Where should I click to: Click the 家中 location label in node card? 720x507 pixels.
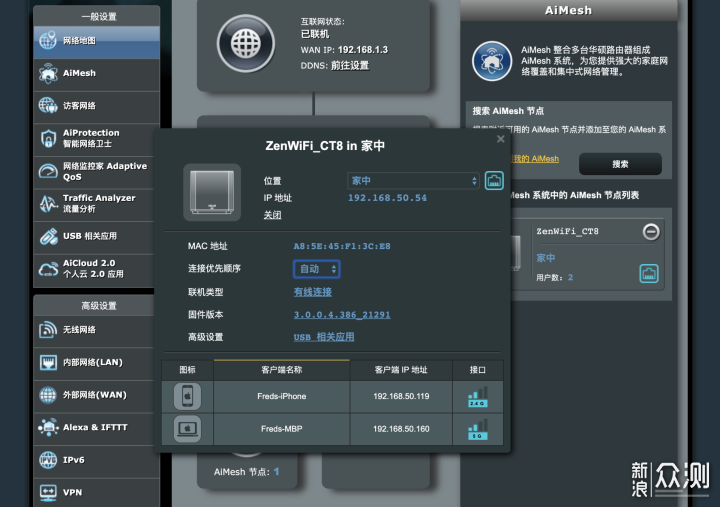point(546,258)
